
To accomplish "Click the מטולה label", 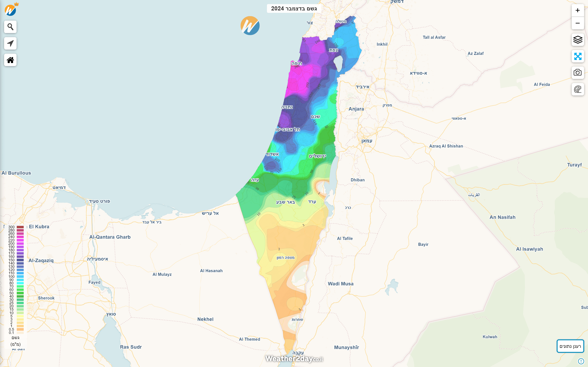I will tap(341, 21).
